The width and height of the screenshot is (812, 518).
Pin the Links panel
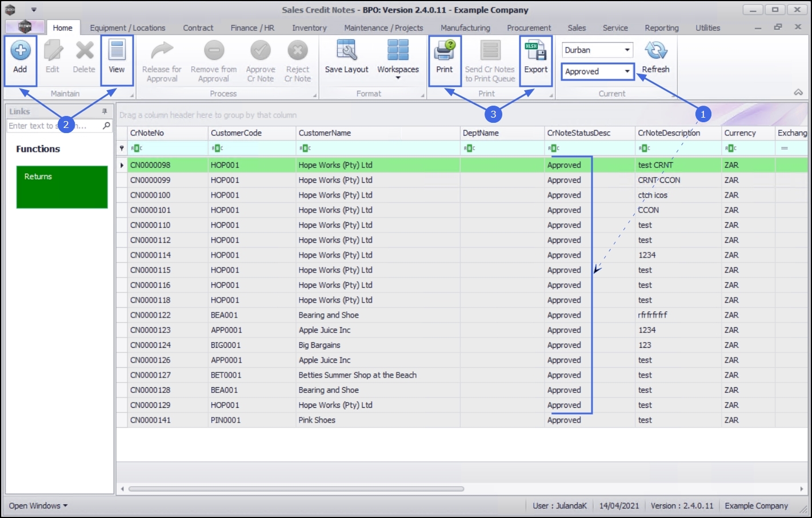click(105, 111)
